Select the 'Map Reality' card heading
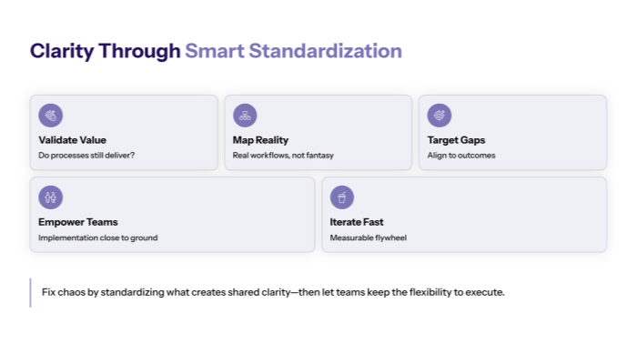This screenshot has width=637, height=364. [260, 140]
